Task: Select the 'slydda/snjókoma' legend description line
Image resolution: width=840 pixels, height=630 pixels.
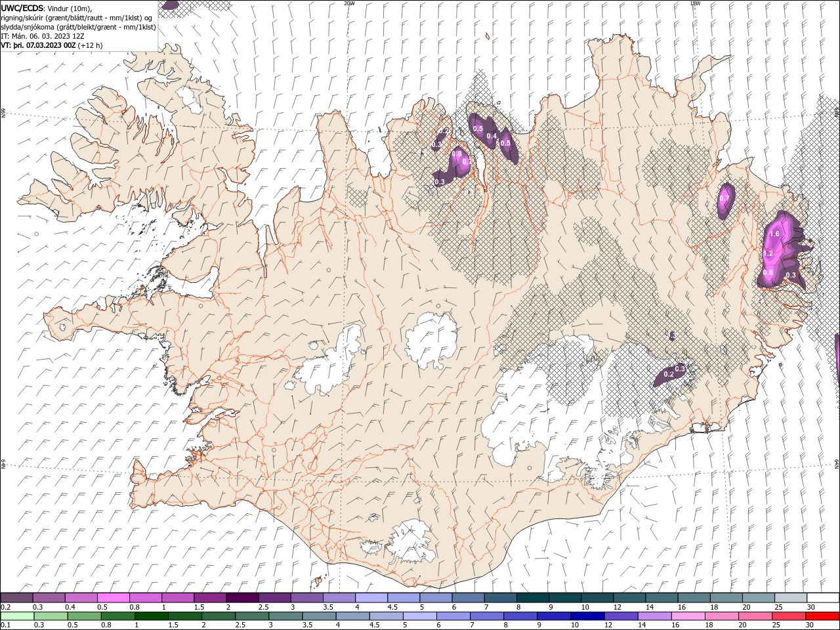Action: pos(79,27)
